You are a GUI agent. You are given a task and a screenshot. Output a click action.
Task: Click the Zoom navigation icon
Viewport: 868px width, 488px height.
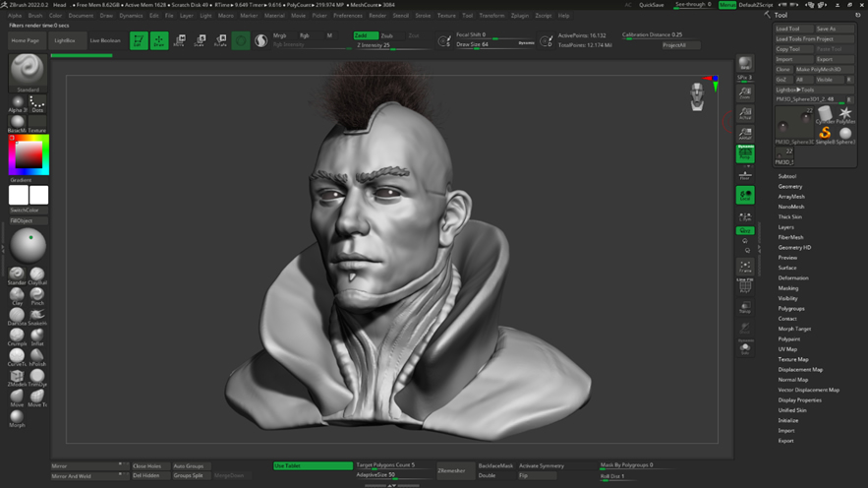[x=745, y=93]
